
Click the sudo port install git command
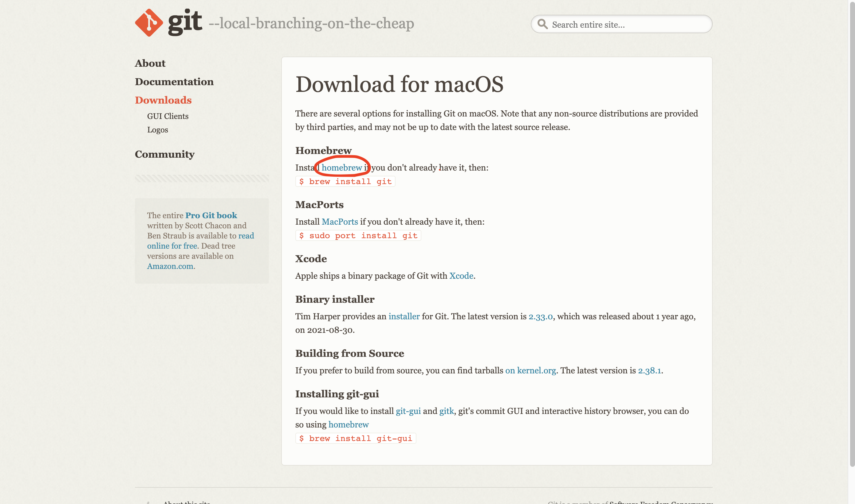click(358, 235)
